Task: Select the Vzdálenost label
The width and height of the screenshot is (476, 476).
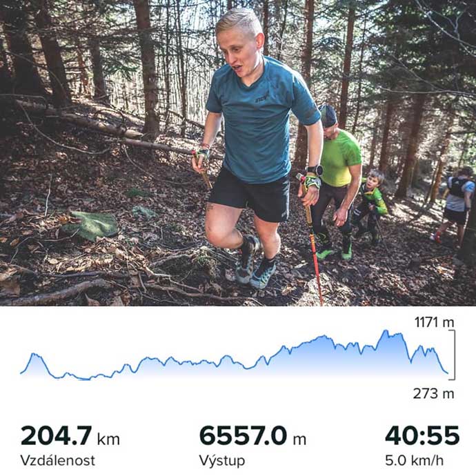Action: point(58,461)
